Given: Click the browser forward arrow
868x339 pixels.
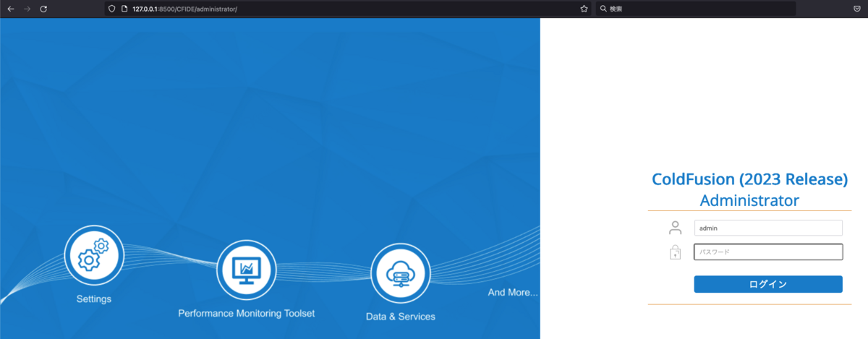Looking at the screenshot, I should (27, 9).
